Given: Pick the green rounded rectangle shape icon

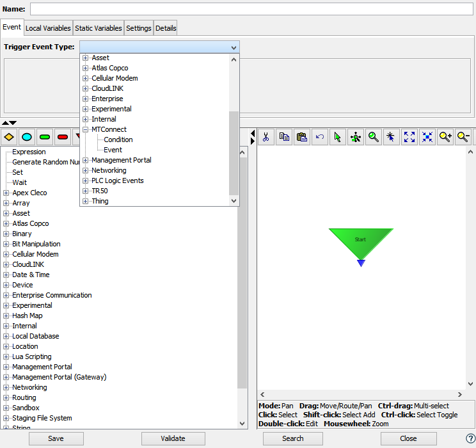Looking at the screenshot, I should pyautogui.click(x=45, y=136).
